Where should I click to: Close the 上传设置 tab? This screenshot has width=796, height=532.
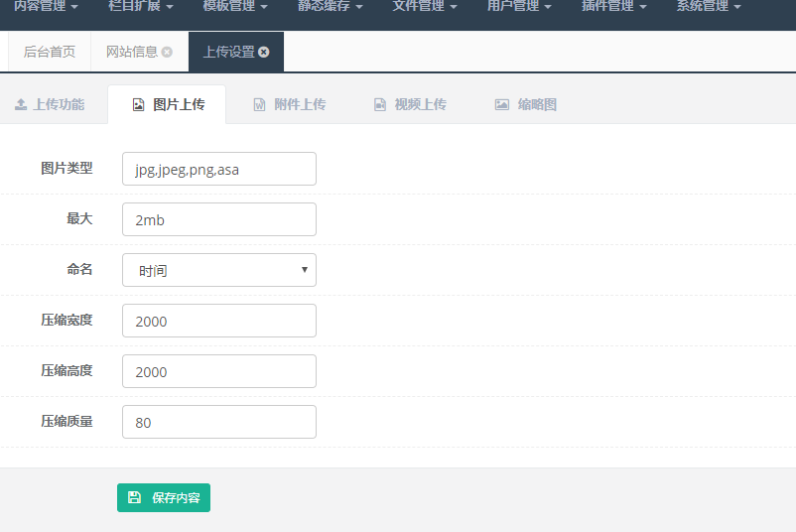[263, 52]
